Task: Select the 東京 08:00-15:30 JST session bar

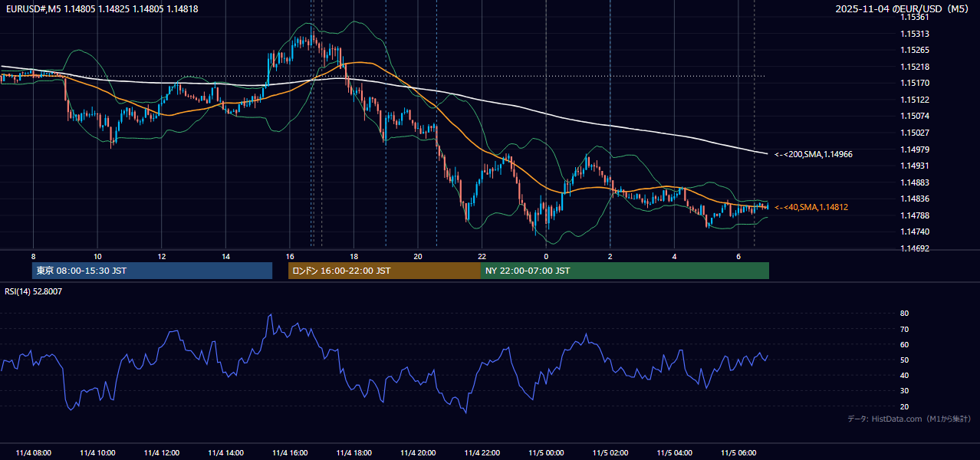Action: 153,271
